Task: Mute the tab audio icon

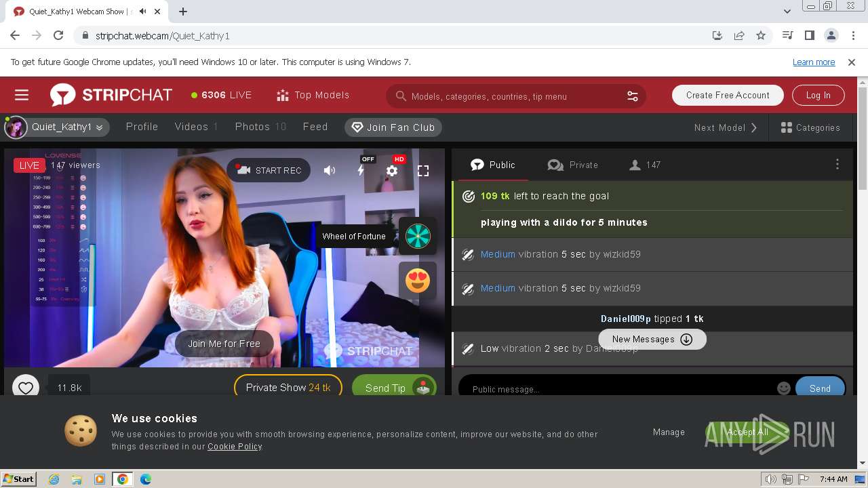Action: tap(143, 12)
